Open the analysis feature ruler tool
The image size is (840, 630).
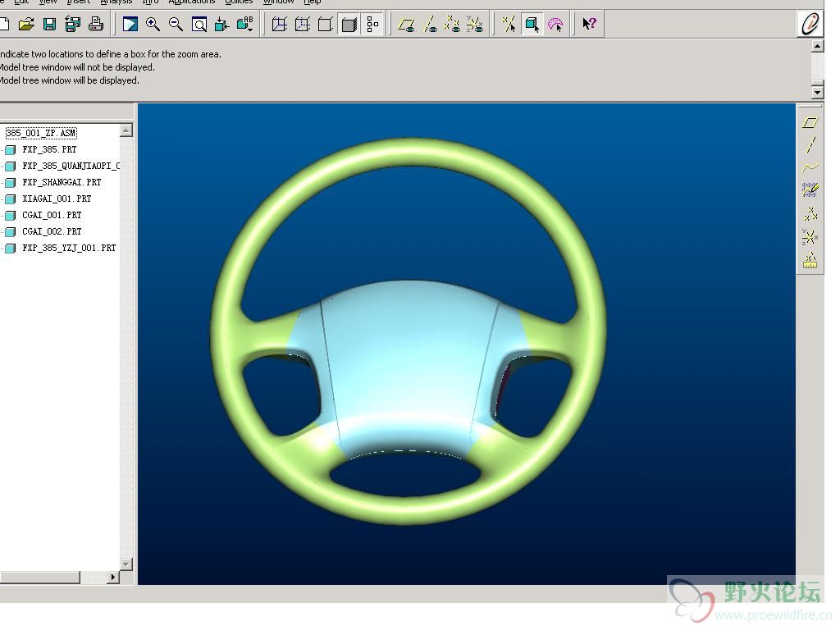tap(810, 260)
